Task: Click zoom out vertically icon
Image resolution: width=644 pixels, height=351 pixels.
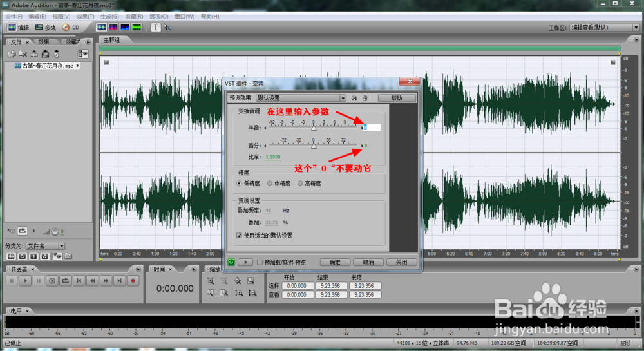Action: [x=252, y=292]
